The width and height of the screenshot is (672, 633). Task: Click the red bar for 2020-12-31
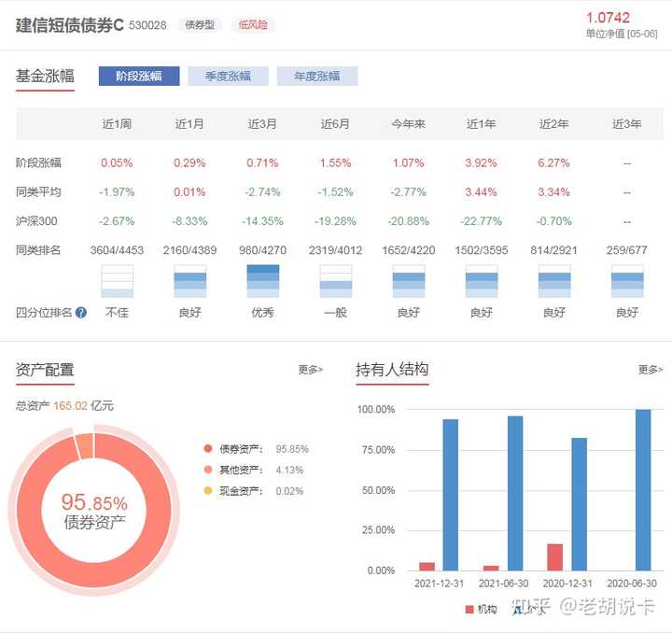(x=555, y=557)
